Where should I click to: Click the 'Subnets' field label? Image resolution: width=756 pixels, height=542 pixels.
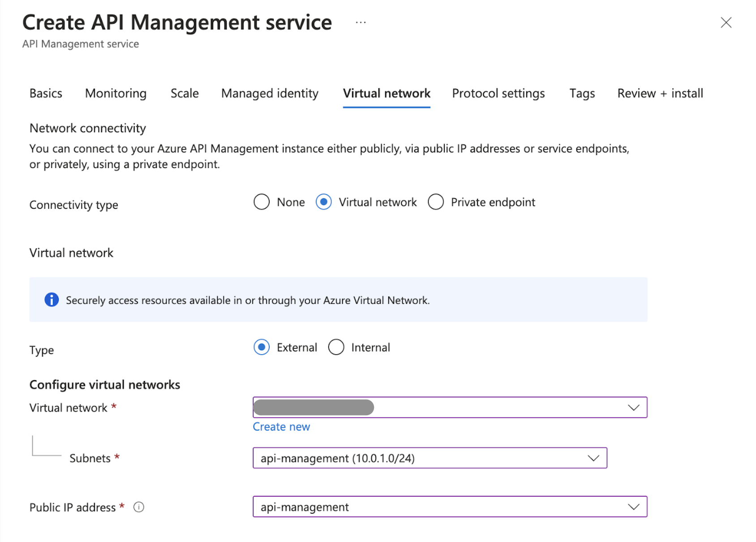[90, 458]
